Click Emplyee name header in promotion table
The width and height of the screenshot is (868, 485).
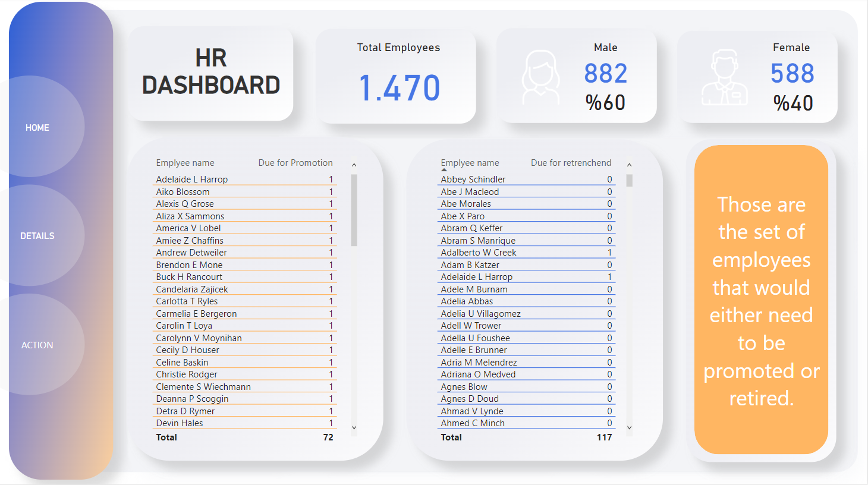click(185, 163)
